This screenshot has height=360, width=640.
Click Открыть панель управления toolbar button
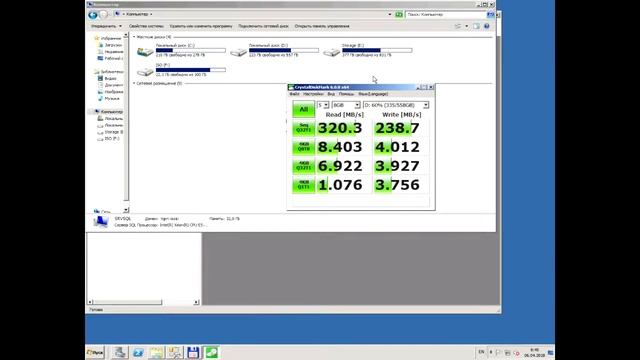322,26
